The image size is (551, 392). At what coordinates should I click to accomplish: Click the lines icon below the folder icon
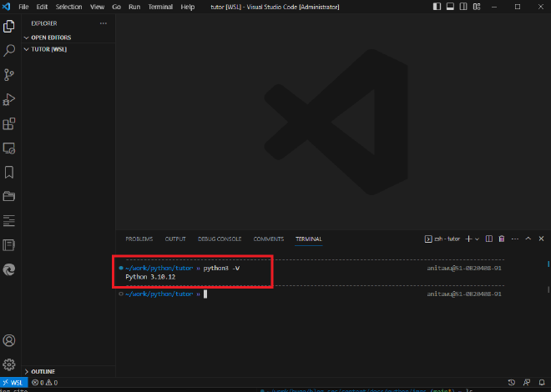tap(9, 220)
